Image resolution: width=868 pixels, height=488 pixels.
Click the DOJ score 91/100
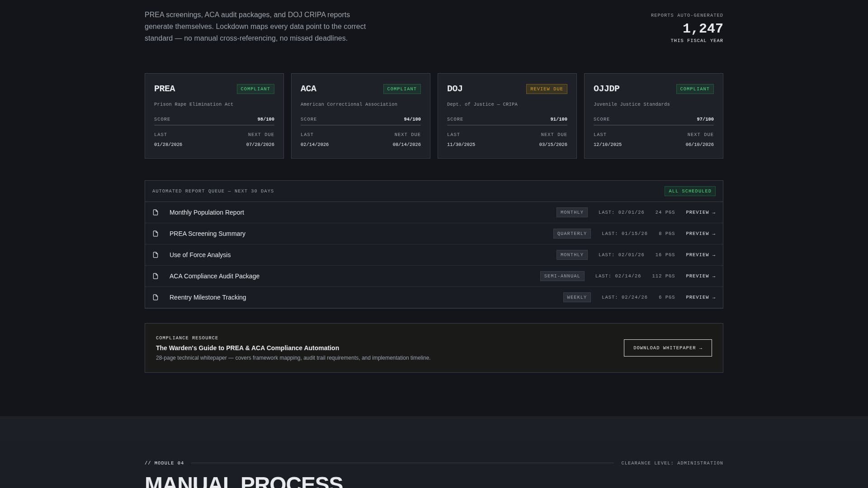tap(559, 119)
